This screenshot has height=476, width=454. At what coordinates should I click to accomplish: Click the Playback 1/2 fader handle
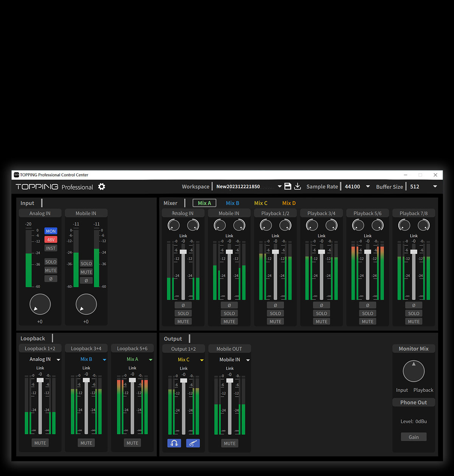(x=275, y=252)
